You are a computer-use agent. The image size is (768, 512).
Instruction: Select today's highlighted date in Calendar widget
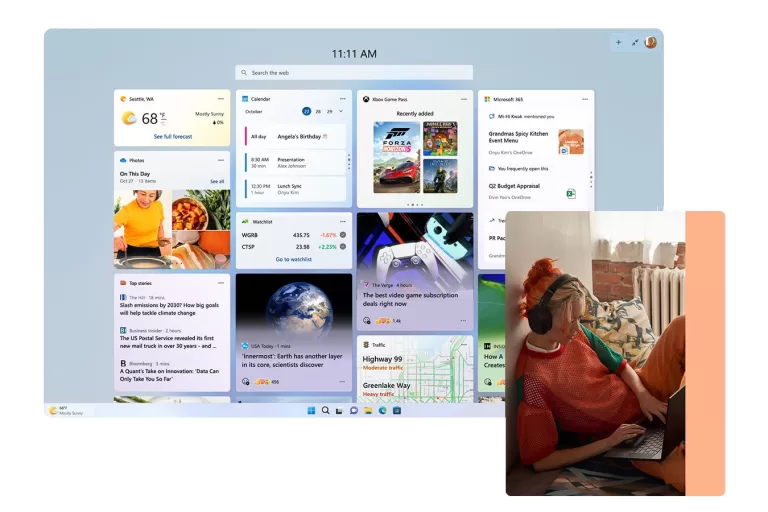pyautogui.click(x=306, y=112)
